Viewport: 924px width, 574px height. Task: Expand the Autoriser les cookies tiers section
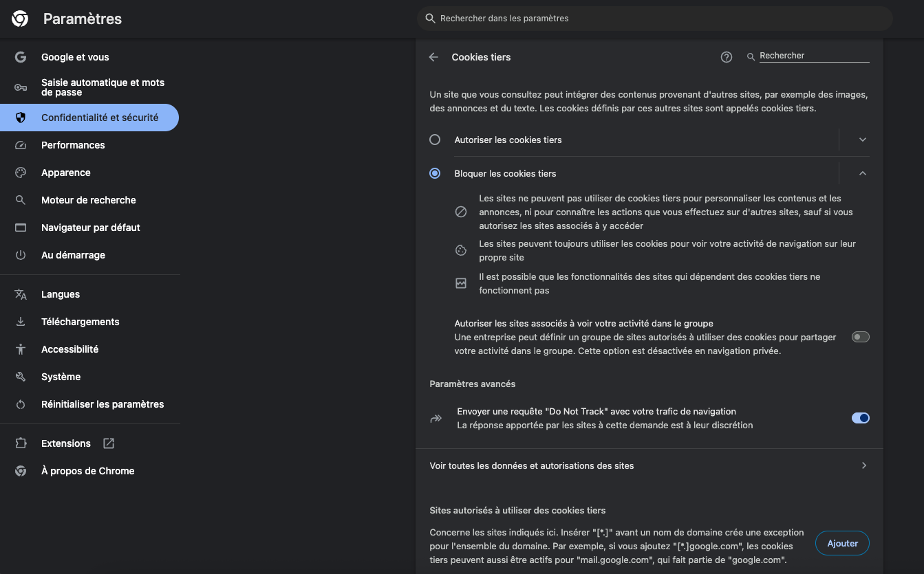click(x=862, y=139)
